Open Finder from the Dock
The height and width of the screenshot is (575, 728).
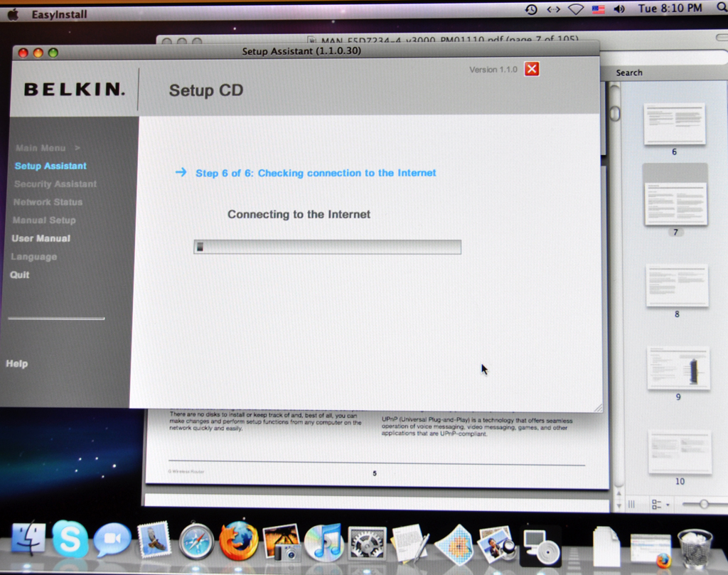28,538
